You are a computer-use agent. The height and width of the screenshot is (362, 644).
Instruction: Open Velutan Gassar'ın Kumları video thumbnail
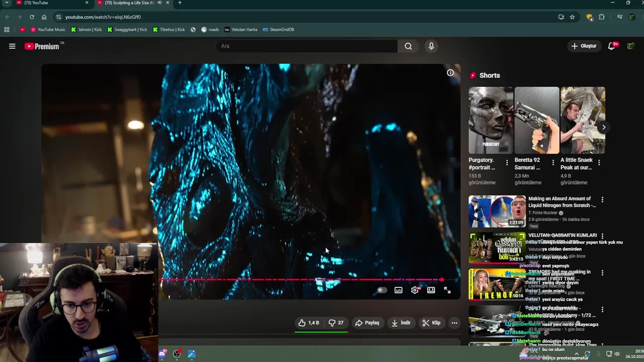coord(497,248)
